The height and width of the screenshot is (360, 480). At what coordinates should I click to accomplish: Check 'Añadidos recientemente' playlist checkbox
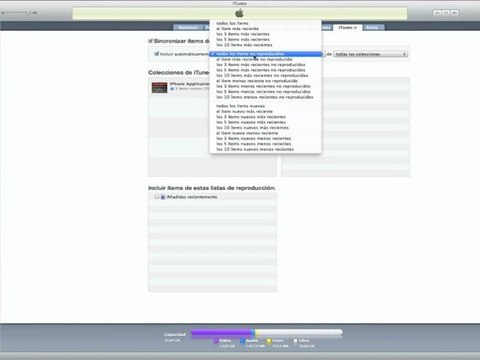click(x=157, y=197)
